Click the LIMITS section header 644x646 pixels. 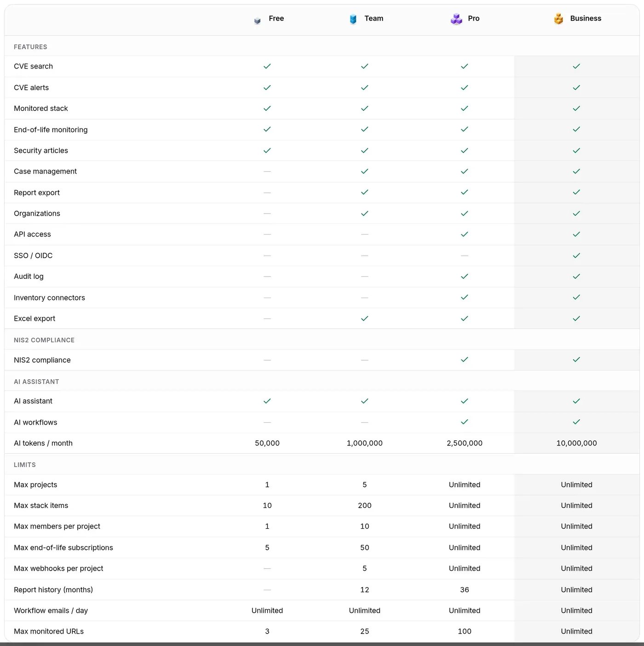point(25,465)
